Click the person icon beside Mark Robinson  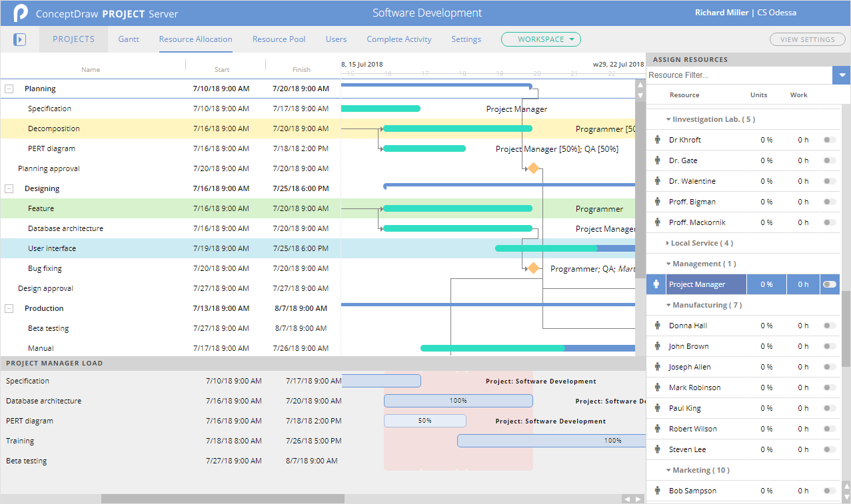[x=657, y=387]
